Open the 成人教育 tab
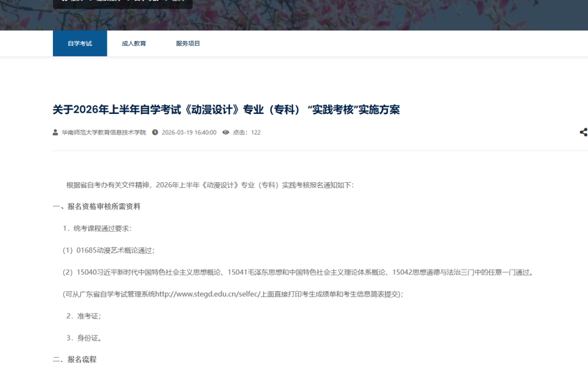The image size is (588, 370). (x=133, y=44)
